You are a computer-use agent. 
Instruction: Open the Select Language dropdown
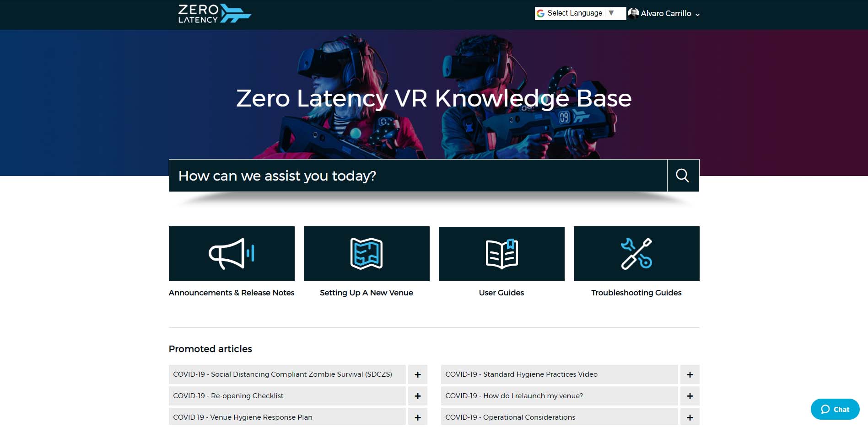(580, 13)
